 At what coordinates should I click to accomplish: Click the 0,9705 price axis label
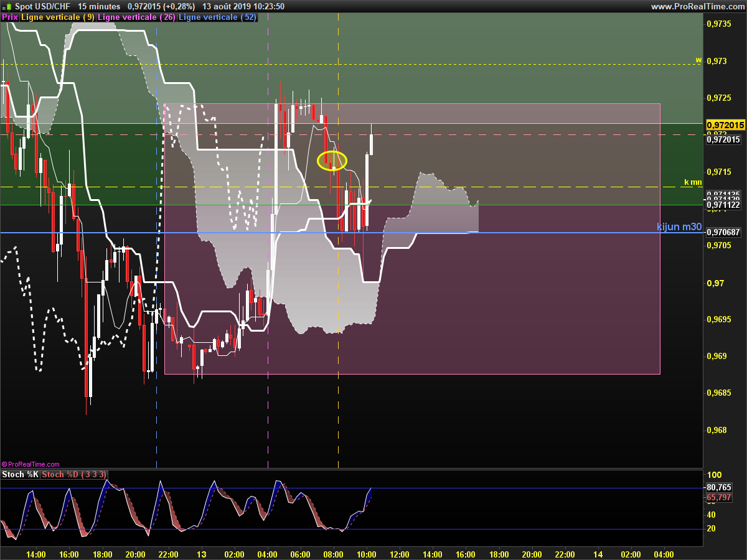719,246
